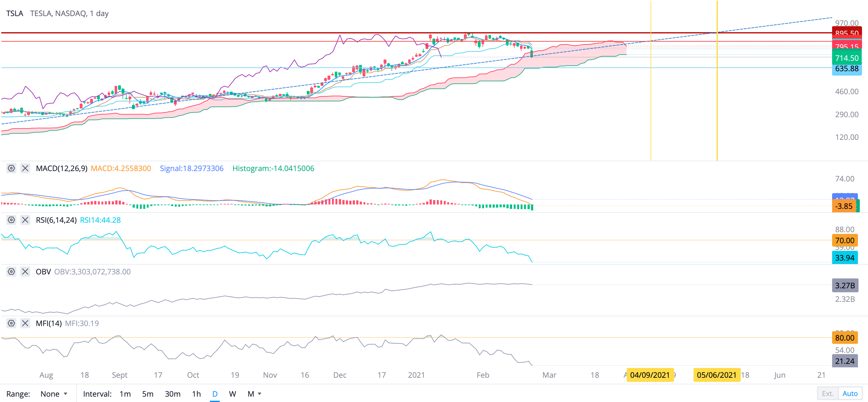Remove the MFI(14) indicator
The height and width of the screenshot is (402, 868).
pyautogui.click(x=25, y=323)
